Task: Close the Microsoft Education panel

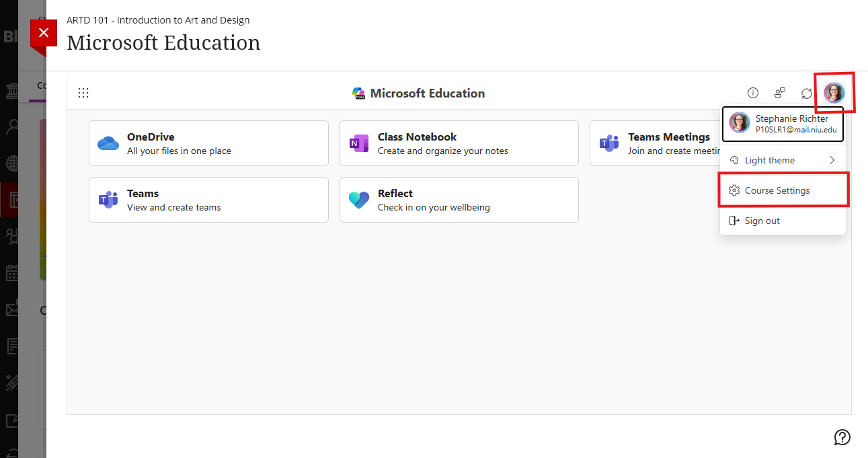Action: coord(44,33)
